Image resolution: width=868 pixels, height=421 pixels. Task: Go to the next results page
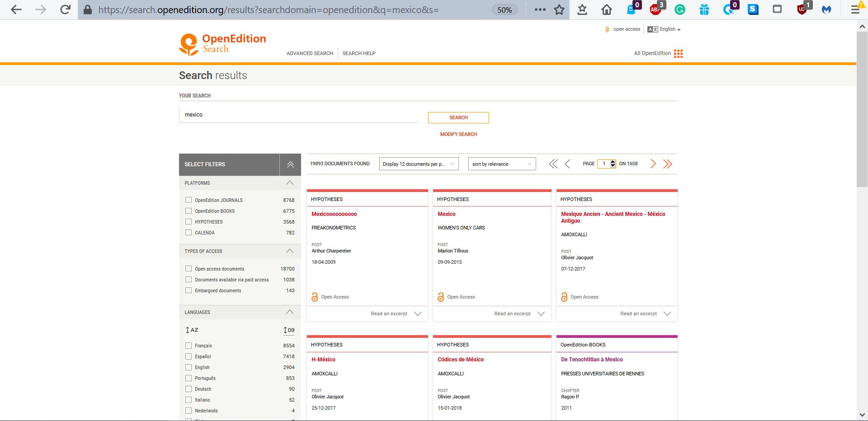pos(653,164)
